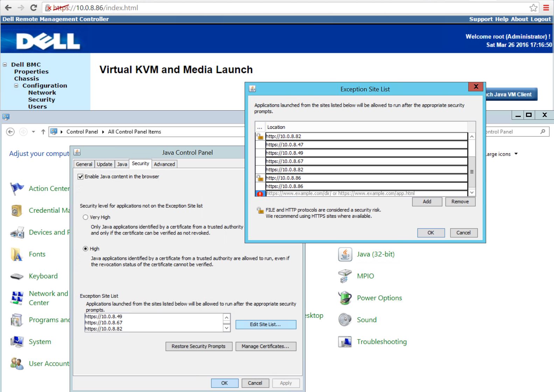554x392 pixels.
Task: Click Add in Exception Site List
Action: coord(427,202)
